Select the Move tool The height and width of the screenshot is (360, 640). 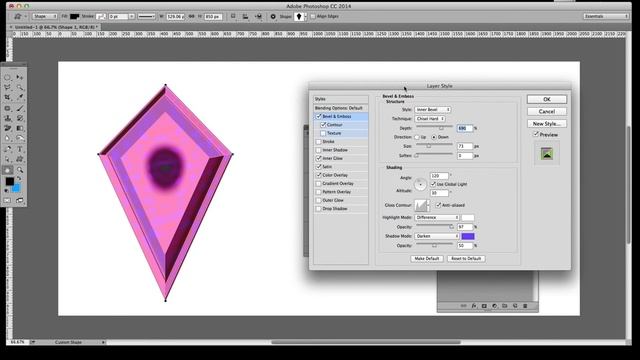(20, 77)
